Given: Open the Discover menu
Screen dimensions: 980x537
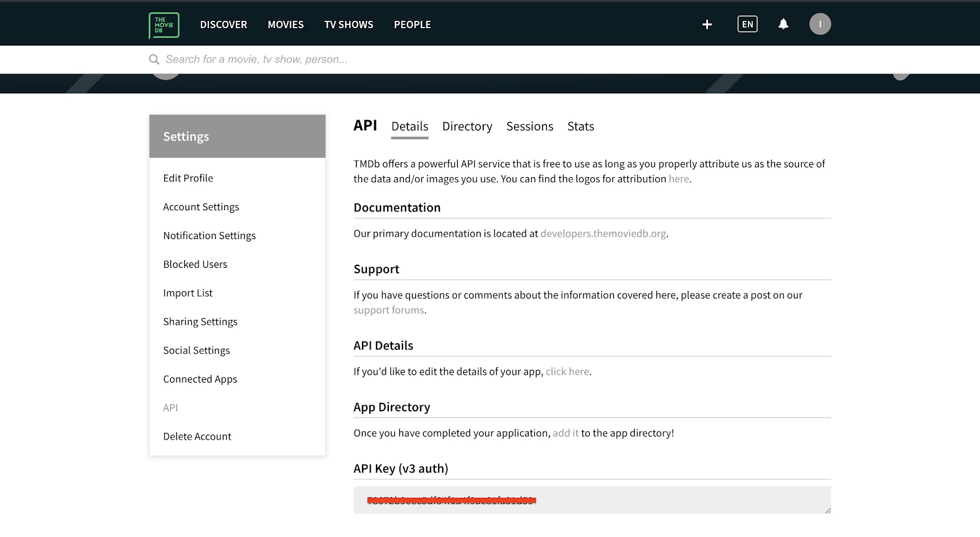Looking at the screenshot, I should [224, 25].
